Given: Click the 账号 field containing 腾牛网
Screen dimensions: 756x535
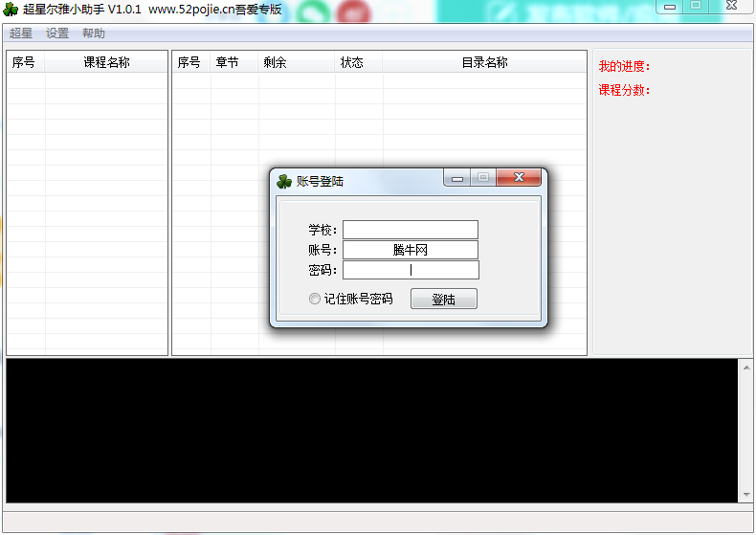Looking at the screenshot, I should [411, 250].
